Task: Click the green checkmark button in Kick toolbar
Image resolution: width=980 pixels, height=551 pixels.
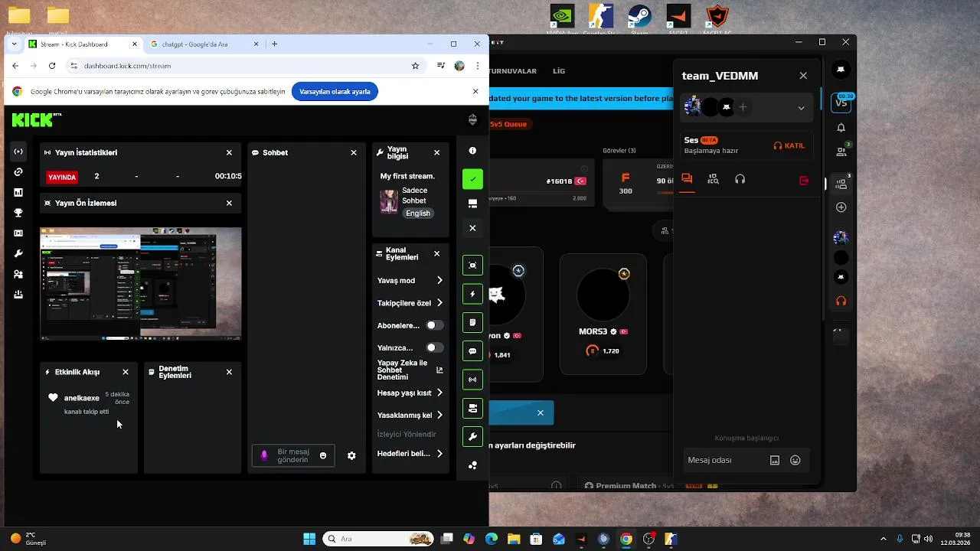Action: (472, 179)
